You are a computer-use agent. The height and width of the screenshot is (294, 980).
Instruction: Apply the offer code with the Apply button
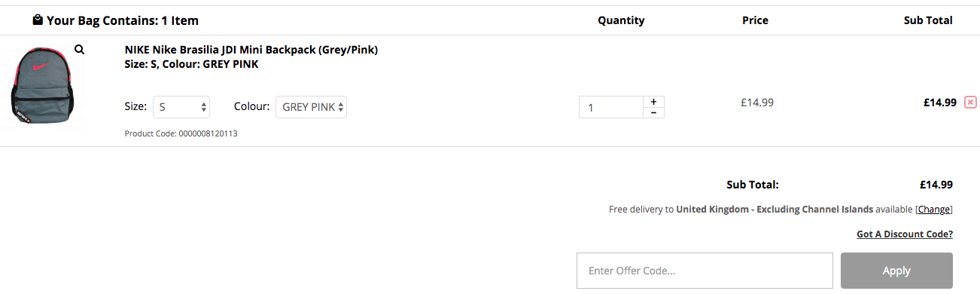click(896, 271)
